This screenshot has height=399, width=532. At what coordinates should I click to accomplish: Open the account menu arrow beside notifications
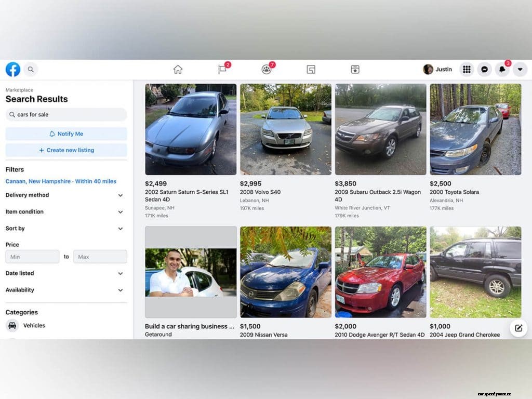(520, 69)
